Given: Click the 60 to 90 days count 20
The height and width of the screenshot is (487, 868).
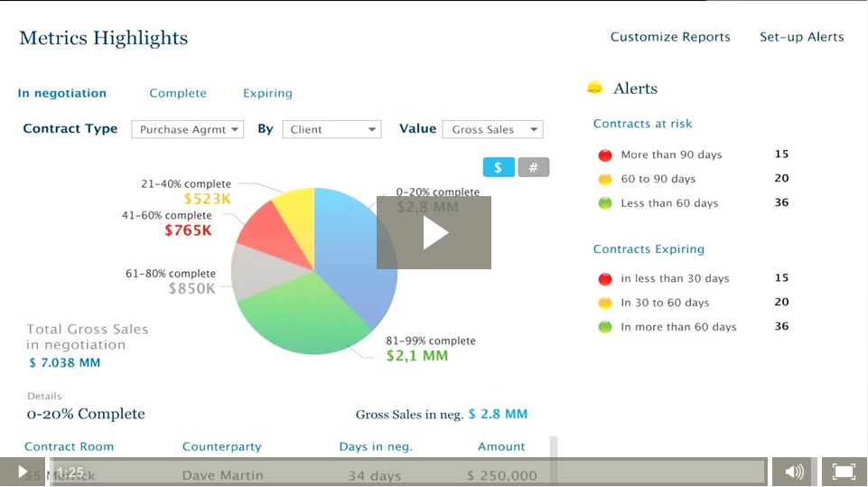Looking at the screenshot, I should (x=781, y=178).
